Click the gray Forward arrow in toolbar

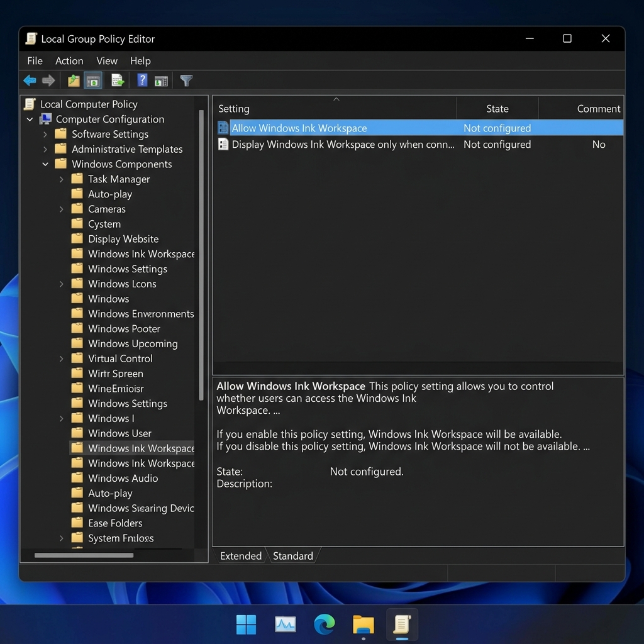click(x=48, y=80)
